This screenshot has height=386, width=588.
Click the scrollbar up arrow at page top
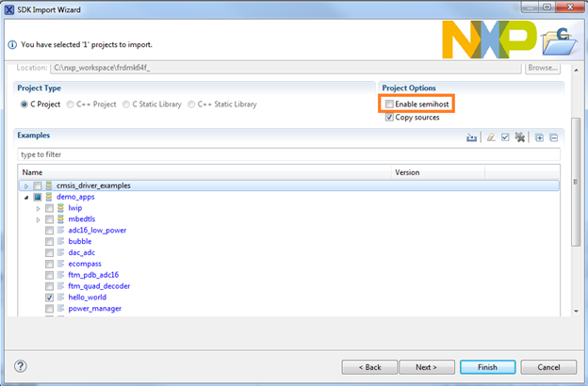point(576,70)
